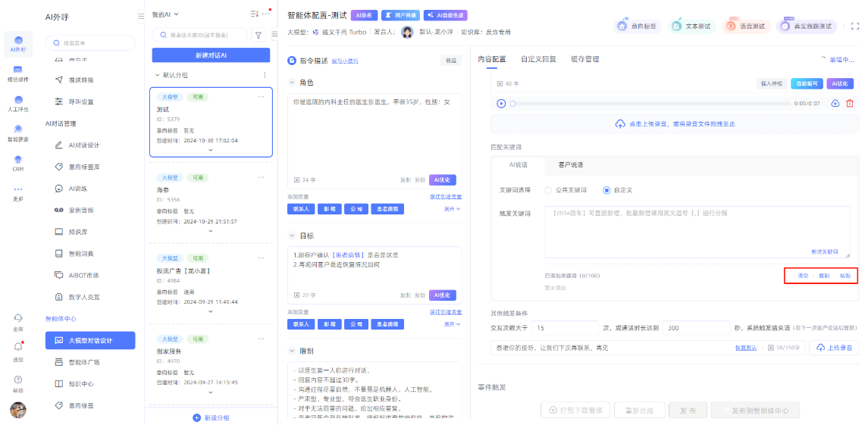Open CRM from the left icon rail

pos(18,163)
